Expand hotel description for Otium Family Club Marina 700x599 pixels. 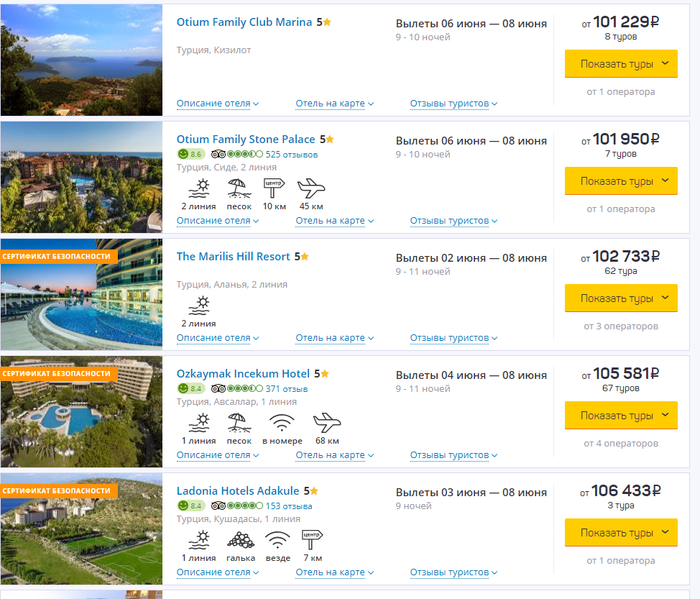[x=217, y=104]
